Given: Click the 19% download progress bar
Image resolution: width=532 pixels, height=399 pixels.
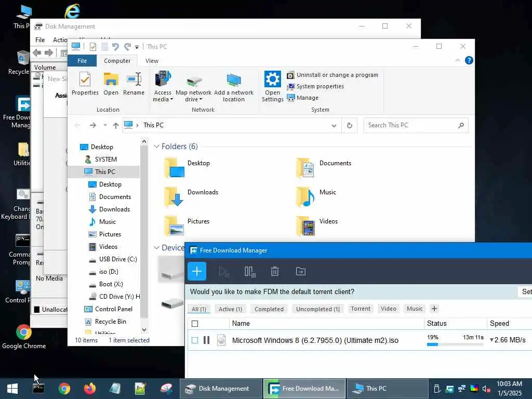Looking at the screenshot, I should click(455, 344).
